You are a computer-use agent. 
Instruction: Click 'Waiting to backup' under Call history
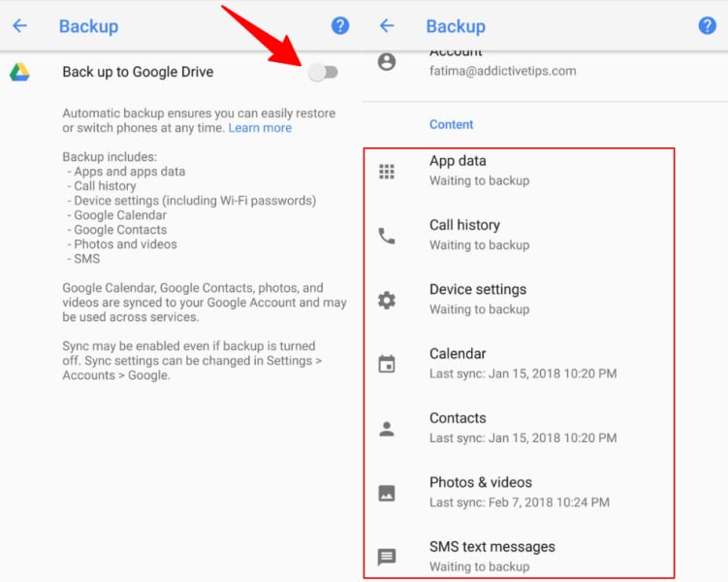(480, 245)
